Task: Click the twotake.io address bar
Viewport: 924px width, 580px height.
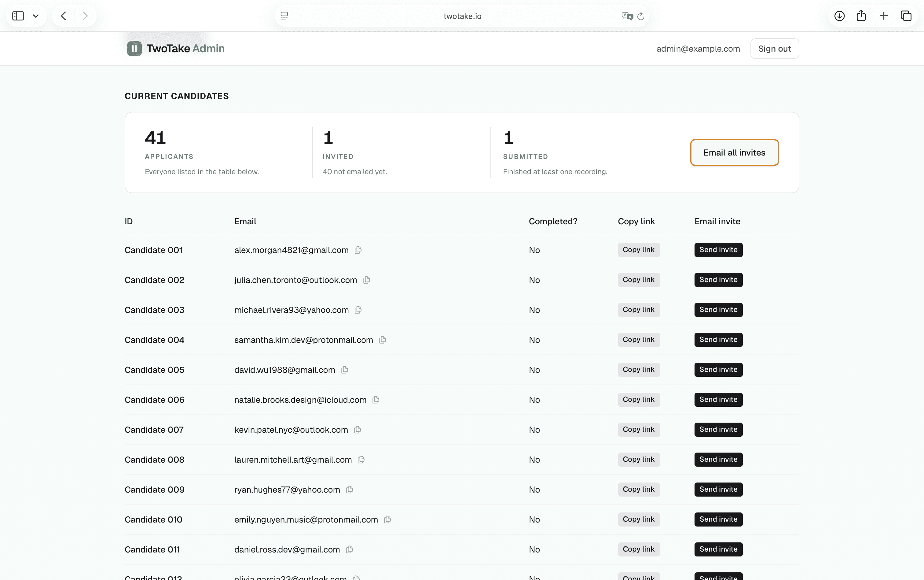Action: (x=462, y=16)
